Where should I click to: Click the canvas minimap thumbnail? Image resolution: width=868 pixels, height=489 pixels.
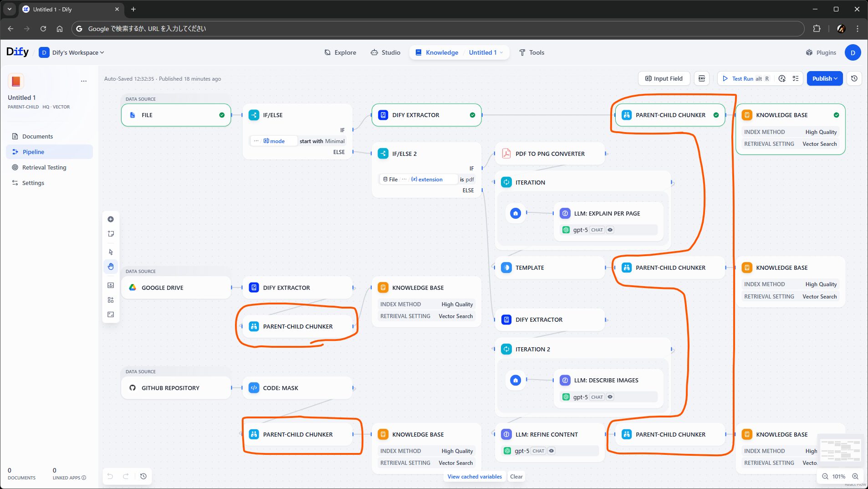[840, 450]
